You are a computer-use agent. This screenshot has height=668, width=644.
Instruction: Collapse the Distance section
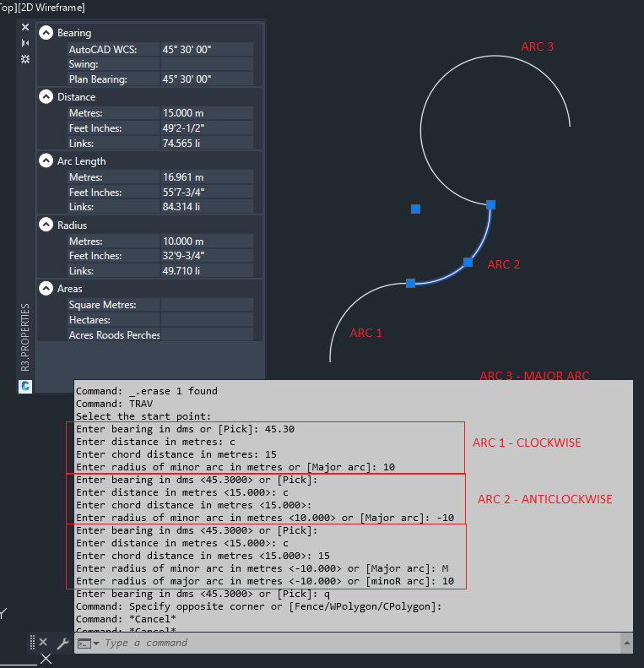point(46,97)
